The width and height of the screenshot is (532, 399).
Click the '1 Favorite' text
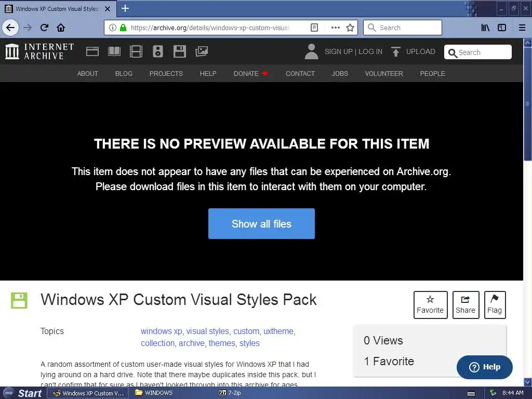tap(389, 362)
